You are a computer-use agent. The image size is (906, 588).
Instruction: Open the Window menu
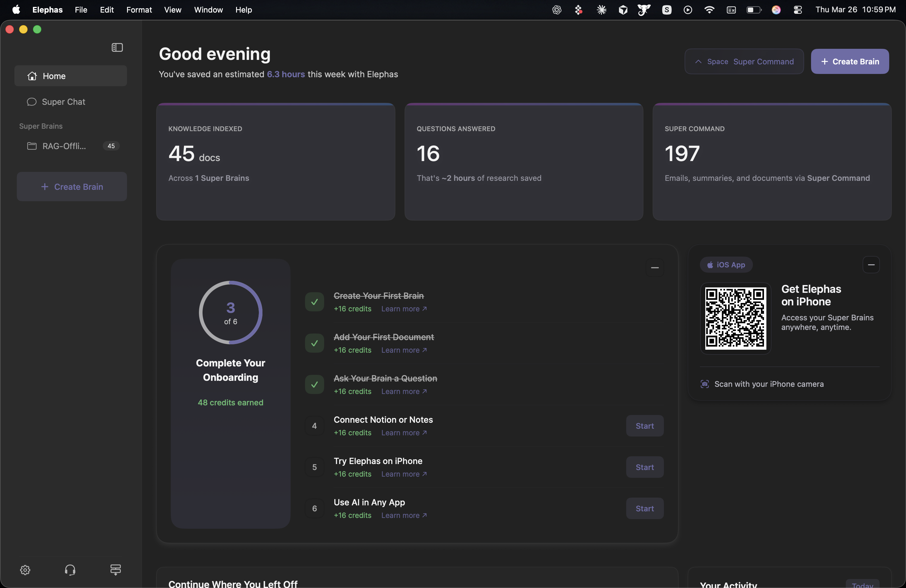[208, 10]
